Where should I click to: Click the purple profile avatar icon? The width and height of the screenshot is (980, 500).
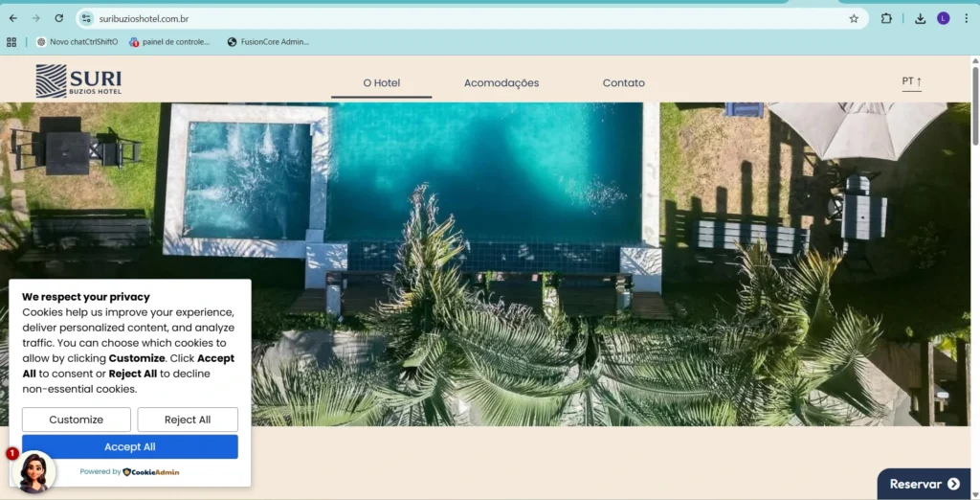tap(943, 18)
